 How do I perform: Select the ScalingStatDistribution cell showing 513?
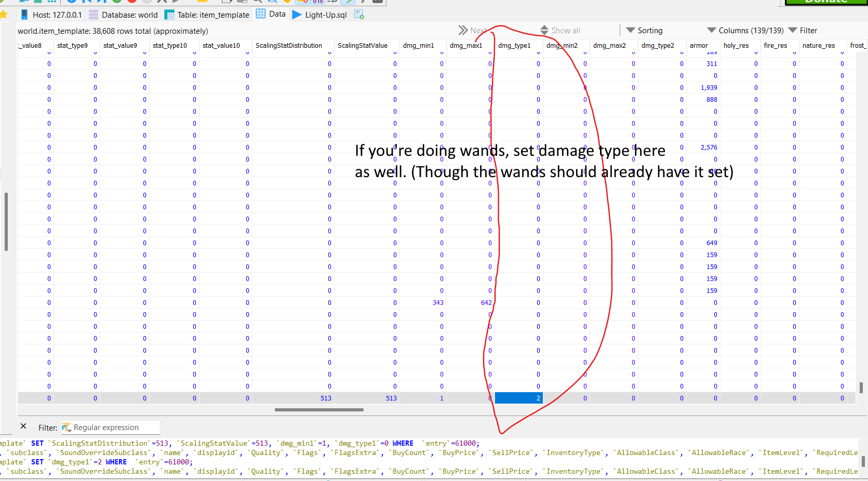pos(293,398)
